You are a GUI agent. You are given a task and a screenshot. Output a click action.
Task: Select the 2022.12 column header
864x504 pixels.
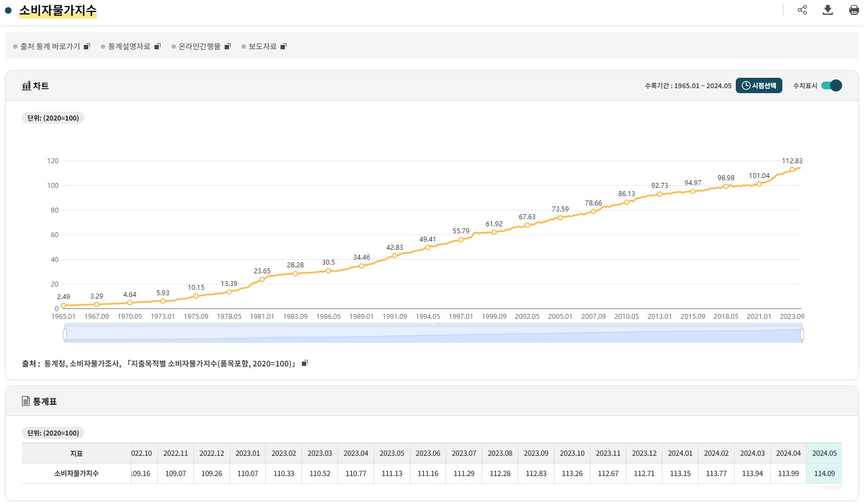(211, 453)
